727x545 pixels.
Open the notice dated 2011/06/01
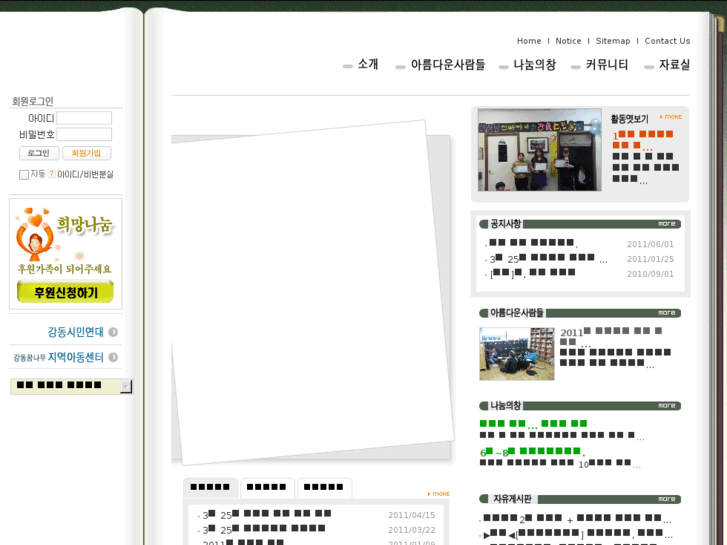pyautogui.click(x=532, y=243)
